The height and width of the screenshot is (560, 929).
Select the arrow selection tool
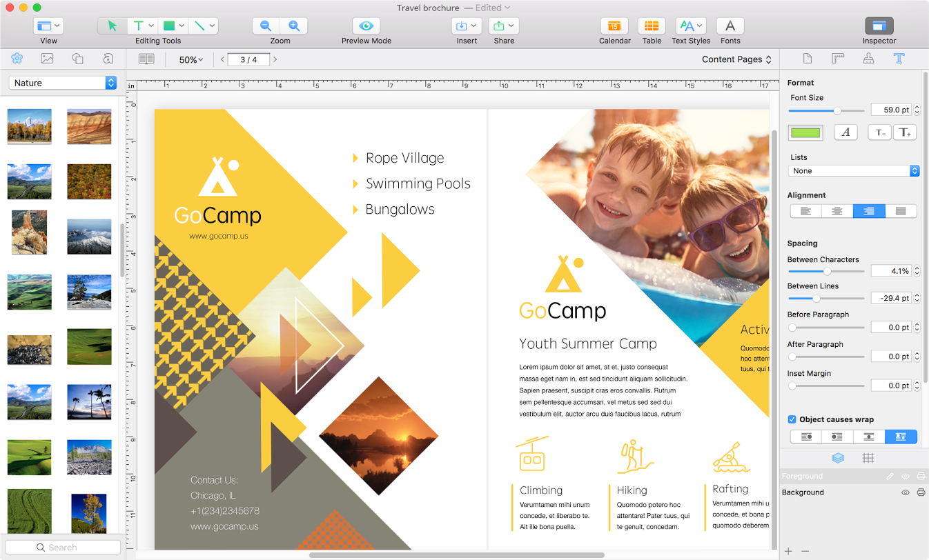(x=113, y=26)
